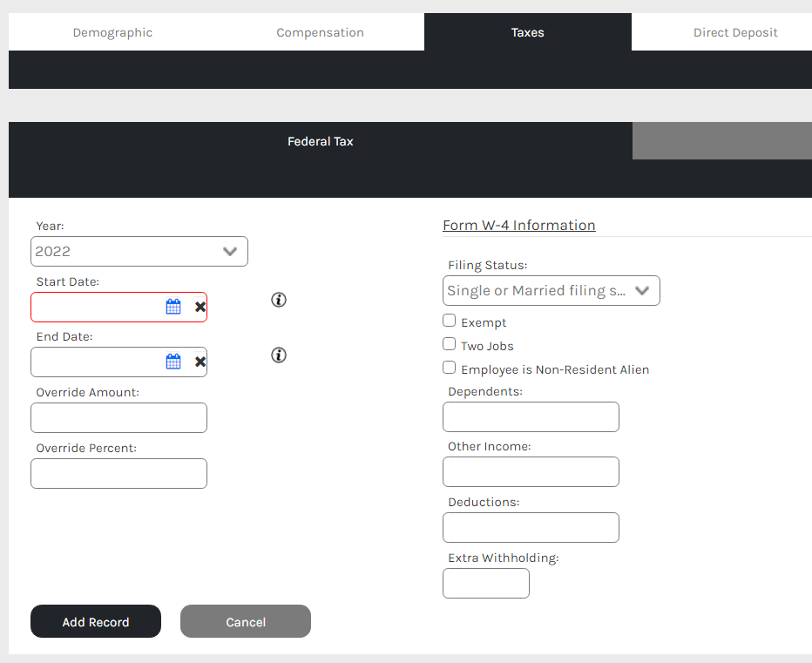
Task: Enable the Two Jobs checkbox
Action: pos(449,344)
